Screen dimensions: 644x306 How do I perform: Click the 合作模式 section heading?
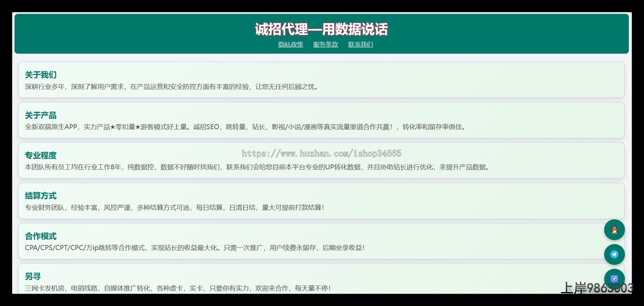click(x=40, y=236)
